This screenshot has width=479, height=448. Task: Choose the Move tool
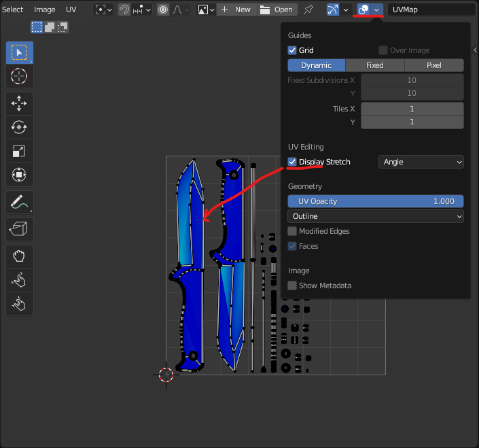(x=19, y=103)
